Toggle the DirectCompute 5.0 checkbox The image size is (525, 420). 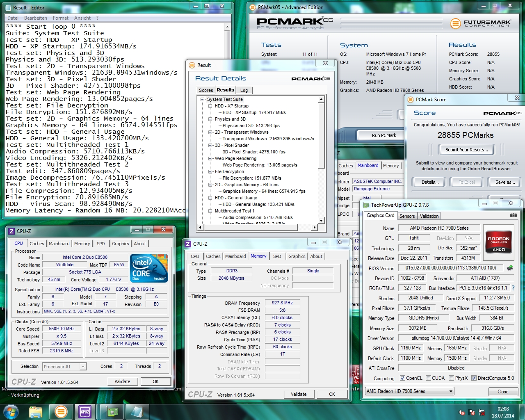tap(474, 378)
